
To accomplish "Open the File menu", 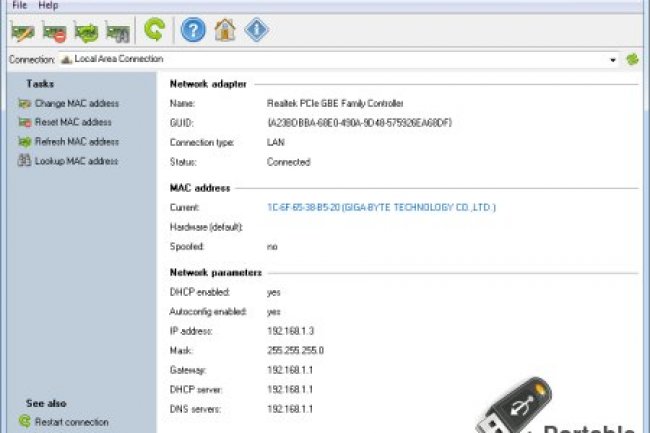I will pos(20,5).
